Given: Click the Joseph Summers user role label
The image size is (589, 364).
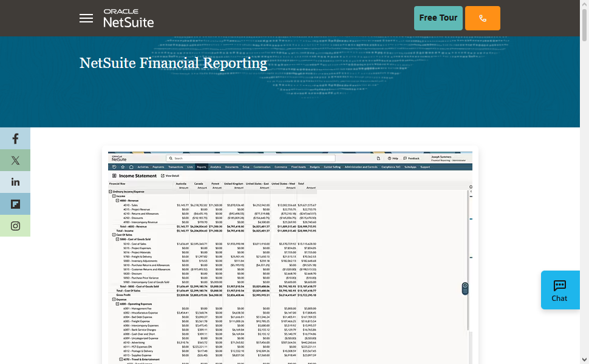Looking at the screenshot, I should pos(448,158).
